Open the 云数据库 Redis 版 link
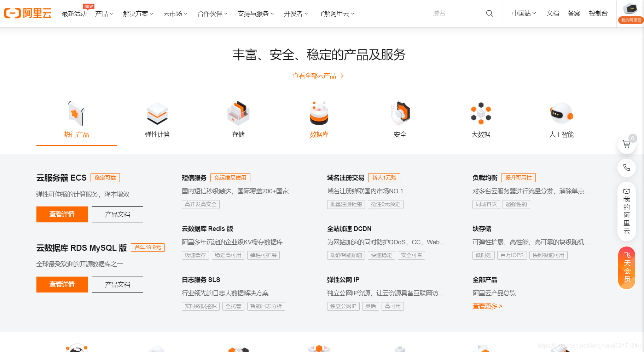This screenshot has width=644, height=352. [208, 229]
